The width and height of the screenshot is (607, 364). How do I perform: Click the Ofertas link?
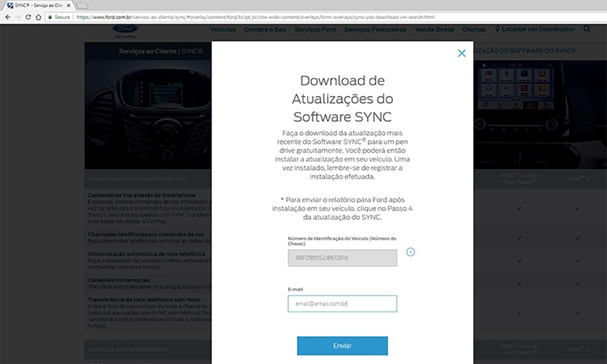pos(474,29)
